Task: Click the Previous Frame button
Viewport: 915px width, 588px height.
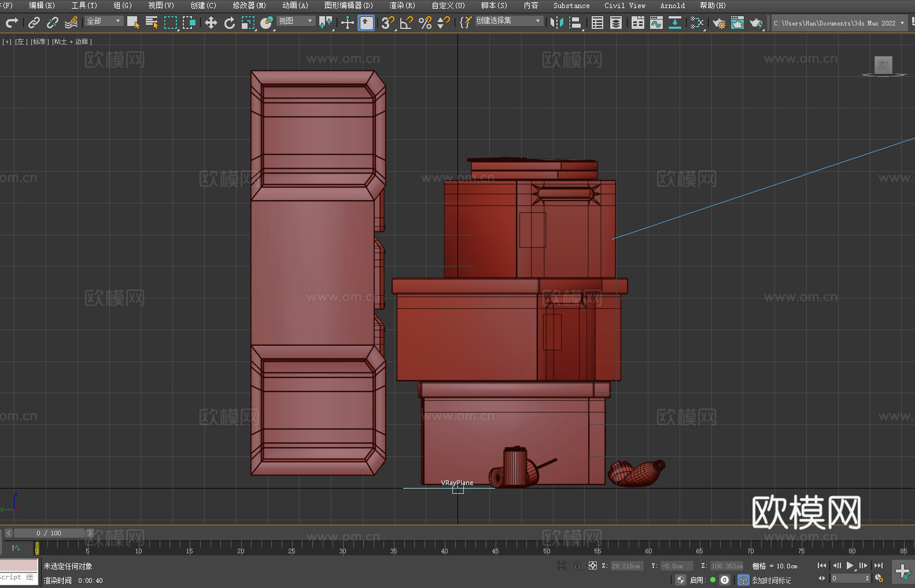Action: pyautogui.click(x=836, y=565)
